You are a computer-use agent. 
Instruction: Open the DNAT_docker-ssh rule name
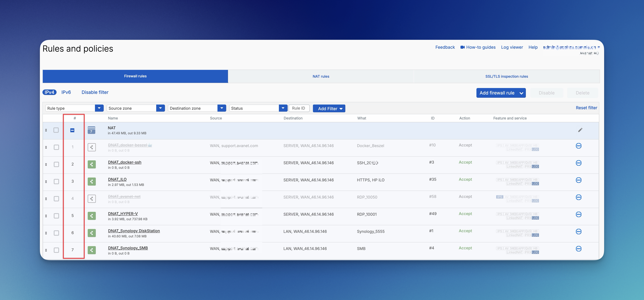[x=124, y=162]
